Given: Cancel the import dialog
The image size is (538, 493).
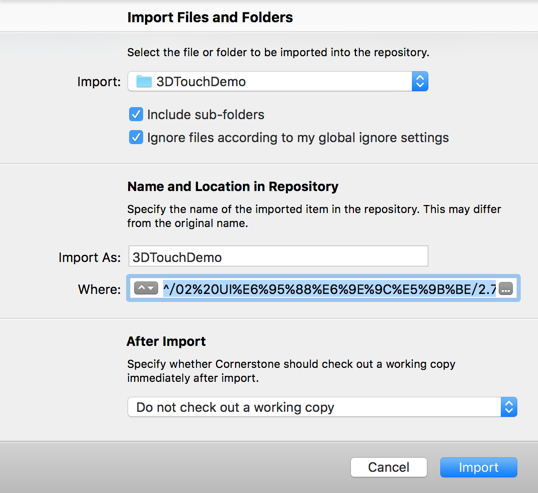Looking at the screenshot, I should (389, 467).
